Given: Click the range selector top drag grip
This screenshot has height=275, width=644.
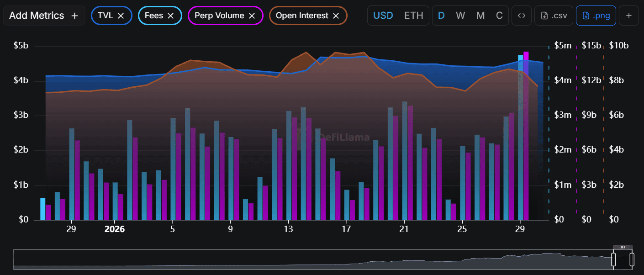Looking at the screenshot, I should [623, 247].
